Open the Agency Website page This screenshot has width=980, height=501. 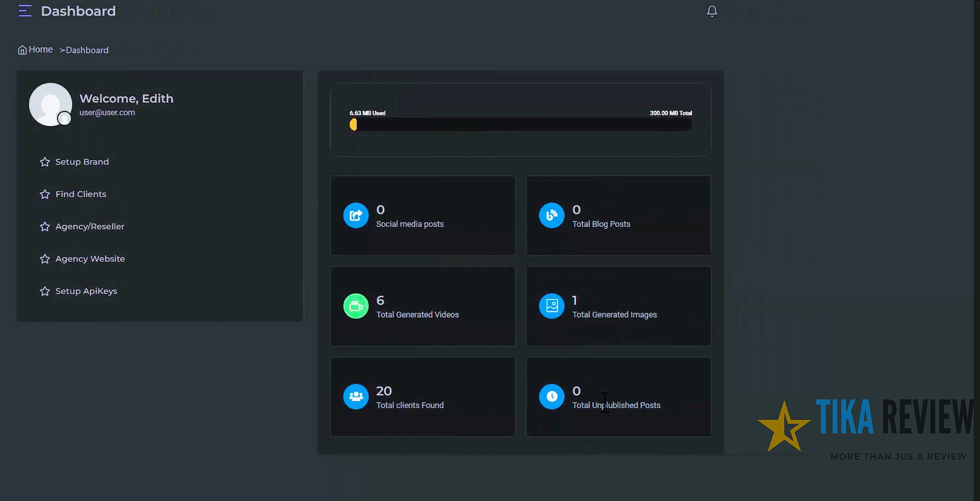click(x=90, y=259)
